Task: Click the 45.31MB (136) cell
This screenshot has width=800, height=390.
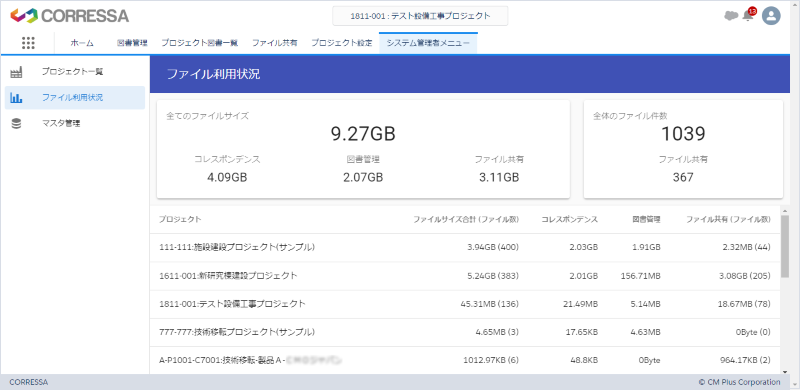Action: pos(490,304)
